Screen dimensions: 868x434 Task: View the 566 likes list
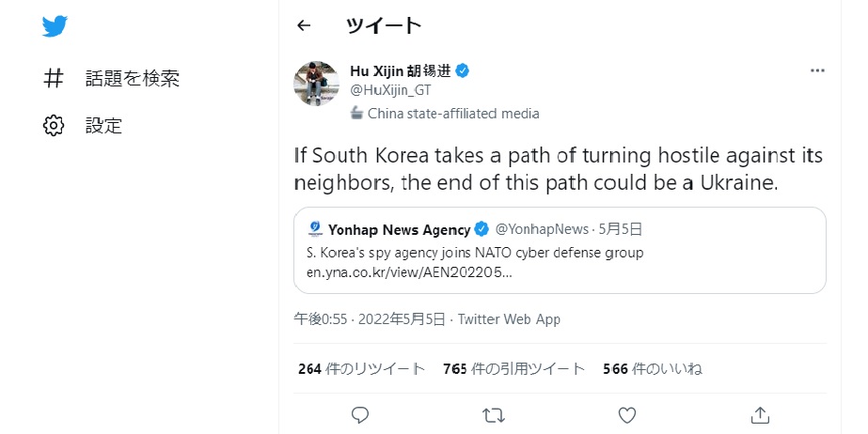click(x=653, y=368)
